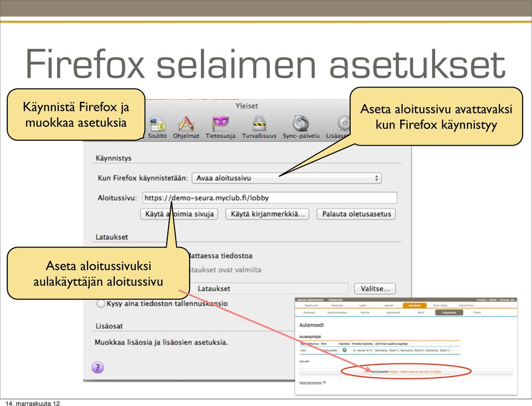The height and width of the screenshot is (406, 532).
Task: Click the 'Näytä käyttöohjeet' link
Action: click(x=310, y=383)
